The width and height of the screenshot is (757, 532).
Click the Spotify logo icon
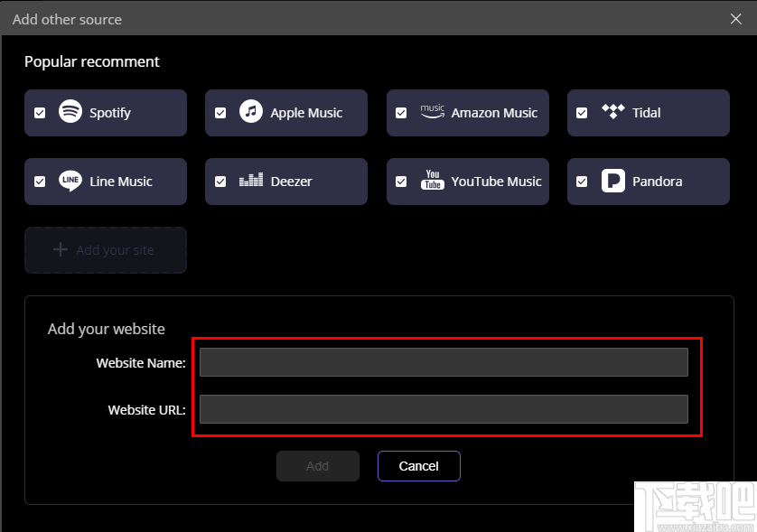click(70, 112)
